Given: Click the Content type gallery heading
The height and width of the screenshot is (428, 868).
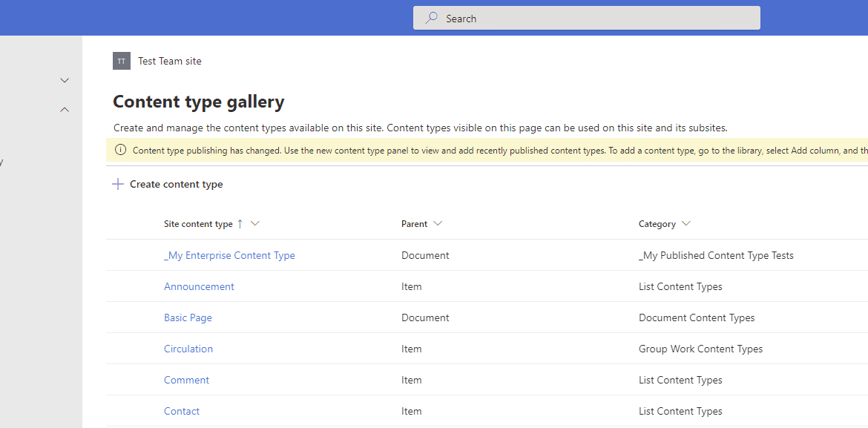Looking at the screenshot, I should (199, 102).
